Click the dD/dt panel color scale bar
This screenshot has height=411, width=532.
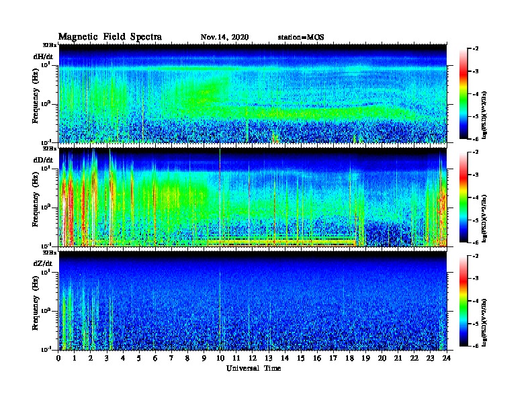[463, 197]
